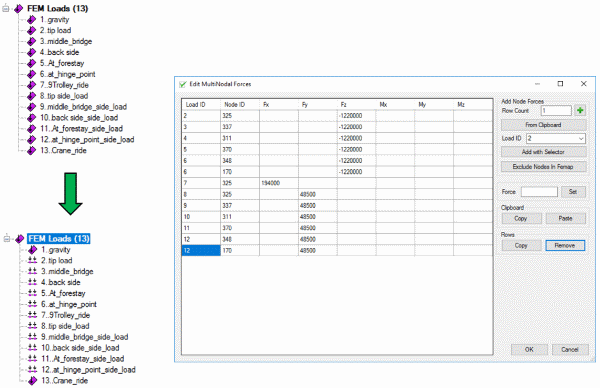Click the From Clipboard button
The height and width of the screenshot is (388, 600).
(543, 125)
